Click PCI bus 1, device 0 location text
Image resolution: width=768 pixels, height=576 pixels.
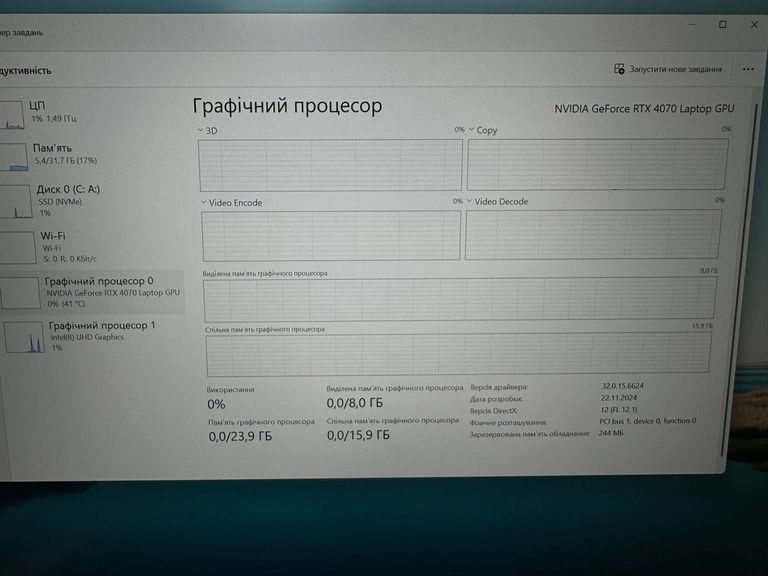click(648, 421)
